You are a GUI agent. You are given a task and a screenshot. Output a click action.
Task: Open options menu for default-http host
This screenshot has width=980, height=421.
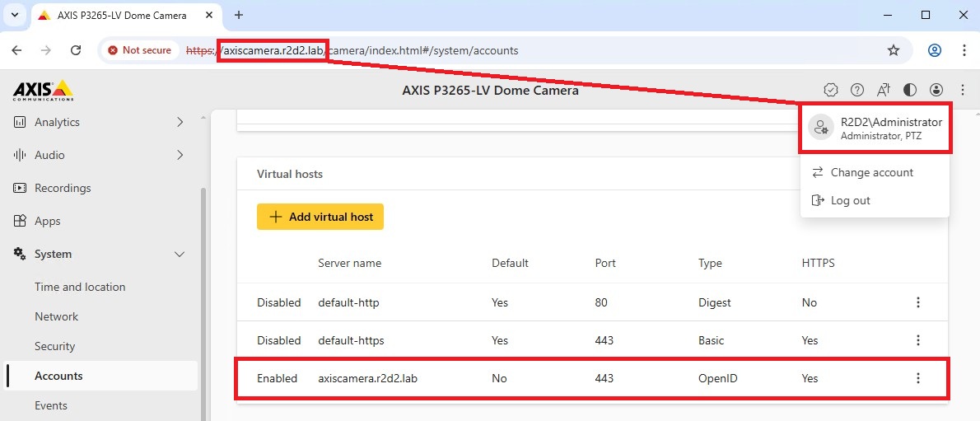(918, 302)
